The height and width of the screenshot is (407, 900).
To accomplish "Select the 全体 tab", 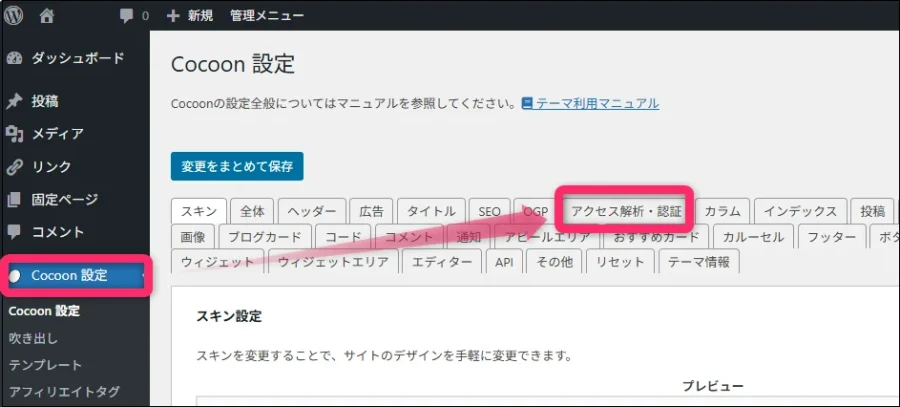I will pyautogui.click(x=252, y=211).
